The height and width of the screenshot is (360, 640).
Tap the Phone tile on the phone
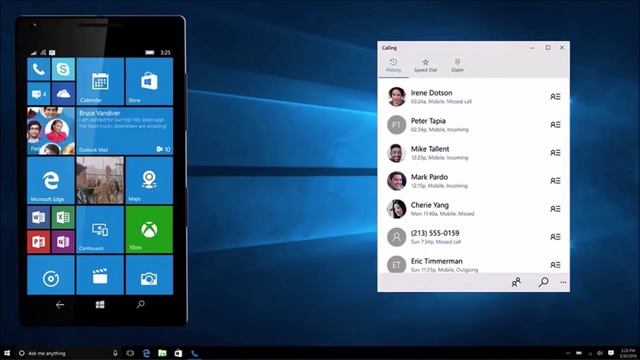click(x=39, y=69)
